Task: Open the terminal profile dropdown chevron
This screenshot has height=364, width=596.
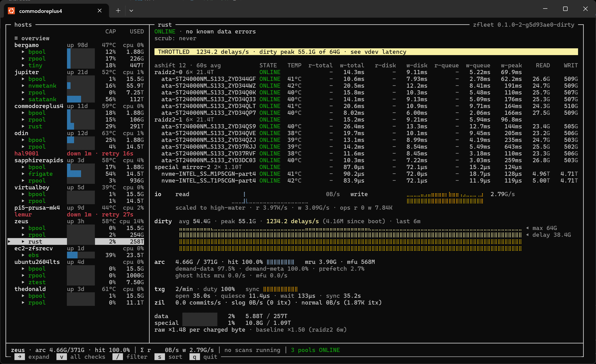Action: tap(131, 11)
